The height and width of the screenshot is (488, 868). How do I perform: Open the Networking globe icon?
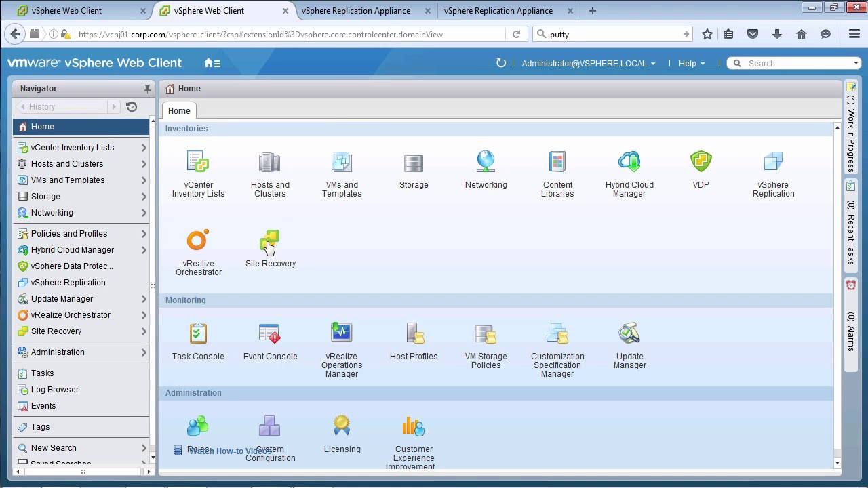[x=486, y=162]
